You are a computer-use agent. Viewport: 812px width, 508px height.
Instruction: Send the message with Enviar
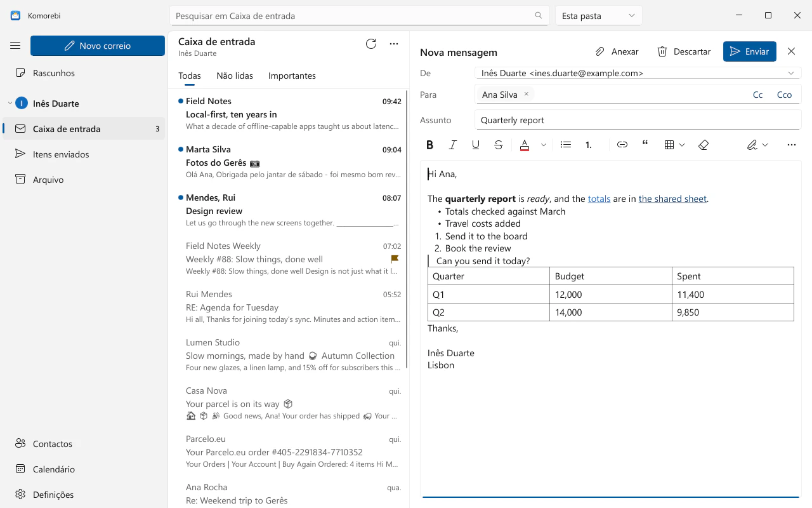coord(749,51)
